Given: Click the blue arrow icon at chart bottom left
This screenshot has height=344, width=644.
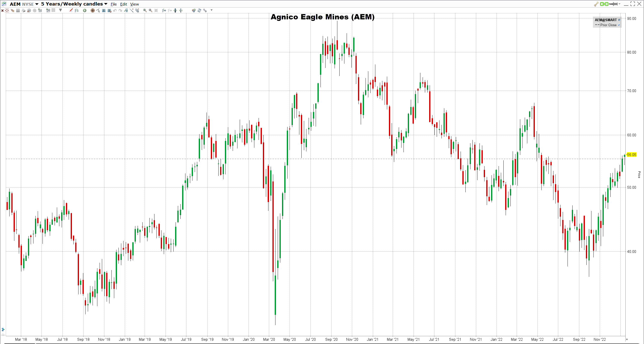Looking at the screenshot, I should coord(3,329).
